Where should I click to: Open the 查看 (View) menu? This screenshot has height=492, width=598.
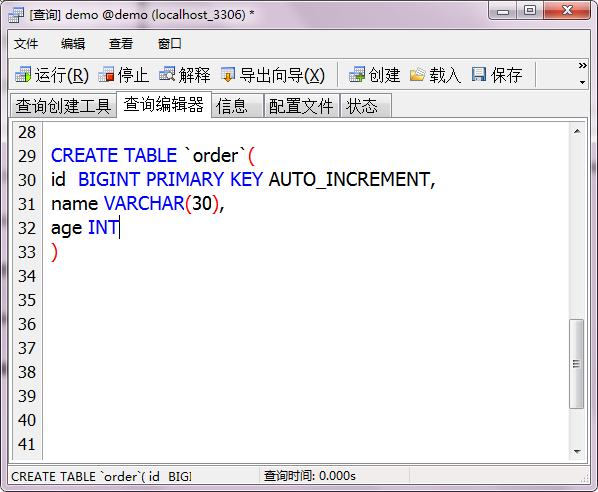tap(121, 44)
